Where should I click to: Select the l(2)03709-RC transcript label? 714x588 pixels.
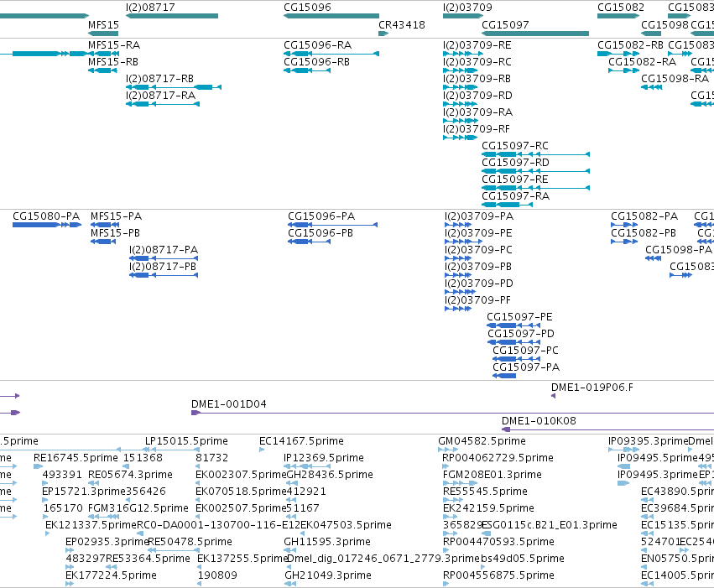coord(477,62)
